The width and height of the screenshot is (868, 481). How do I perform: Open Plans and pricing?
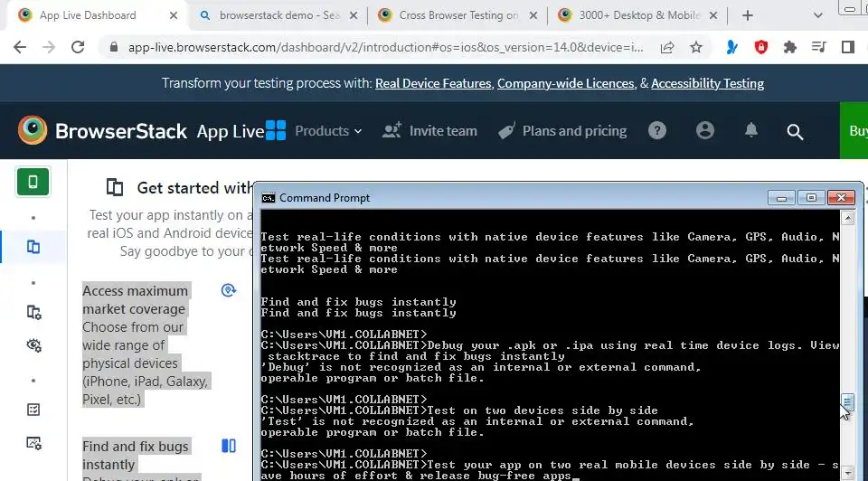click(x=562, y=131)
